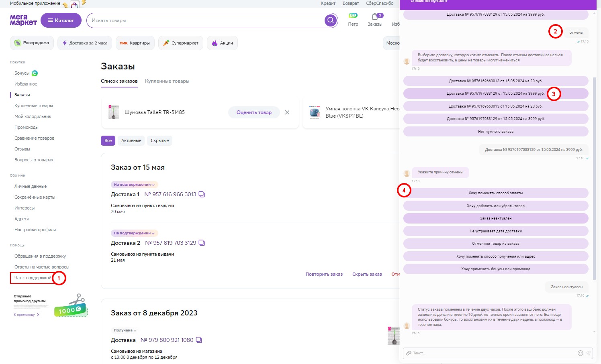Select the Скрытые orders filter

point(160,140)
